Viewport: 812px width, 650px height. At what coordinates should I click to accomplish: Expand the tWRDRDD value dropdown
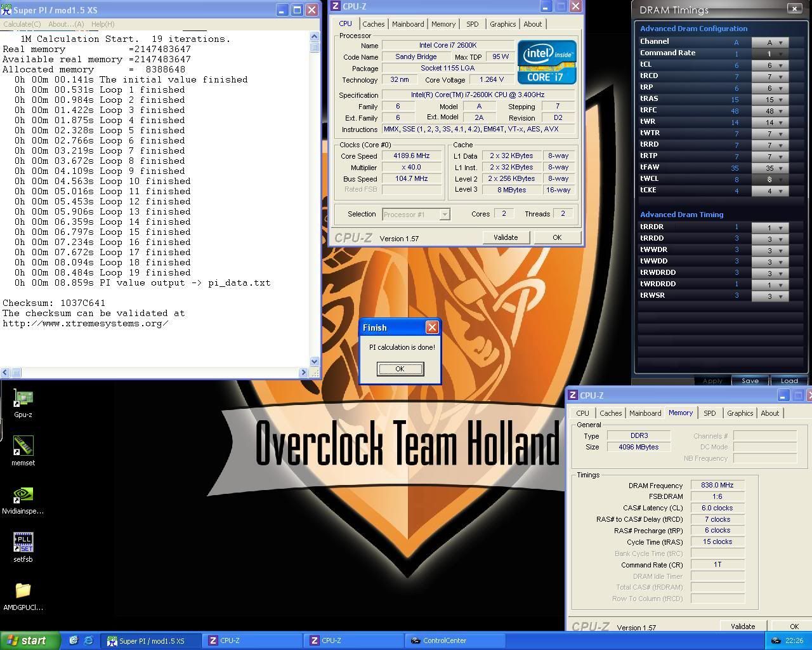(781, 285)
